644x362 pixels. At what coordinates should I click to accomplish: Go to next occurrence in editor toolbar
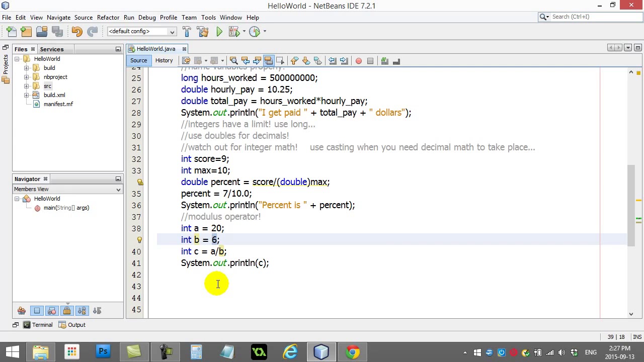pos(257,61)
